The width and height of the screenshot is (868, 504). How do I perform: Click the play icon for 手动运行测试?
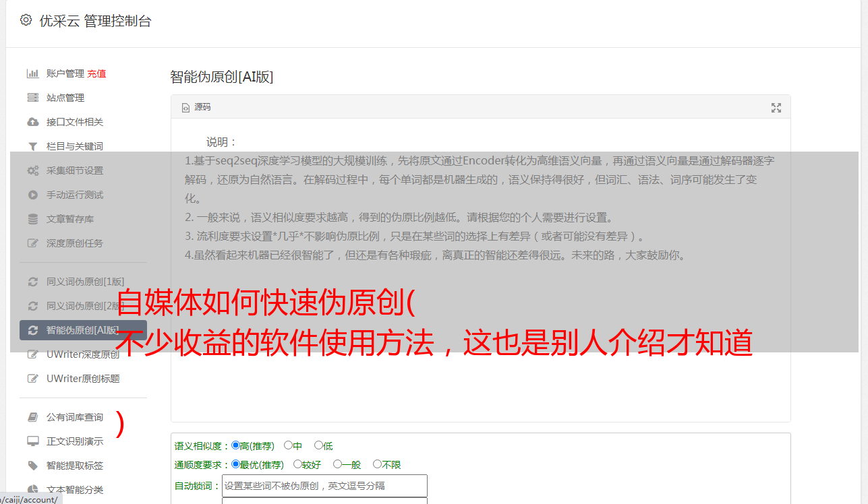pos(32,195)
